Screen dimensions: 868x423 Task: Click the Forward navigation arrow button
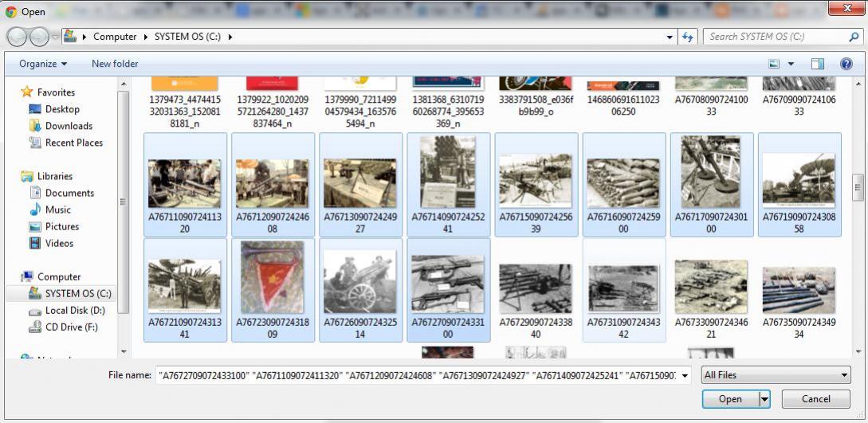[39, 37]
